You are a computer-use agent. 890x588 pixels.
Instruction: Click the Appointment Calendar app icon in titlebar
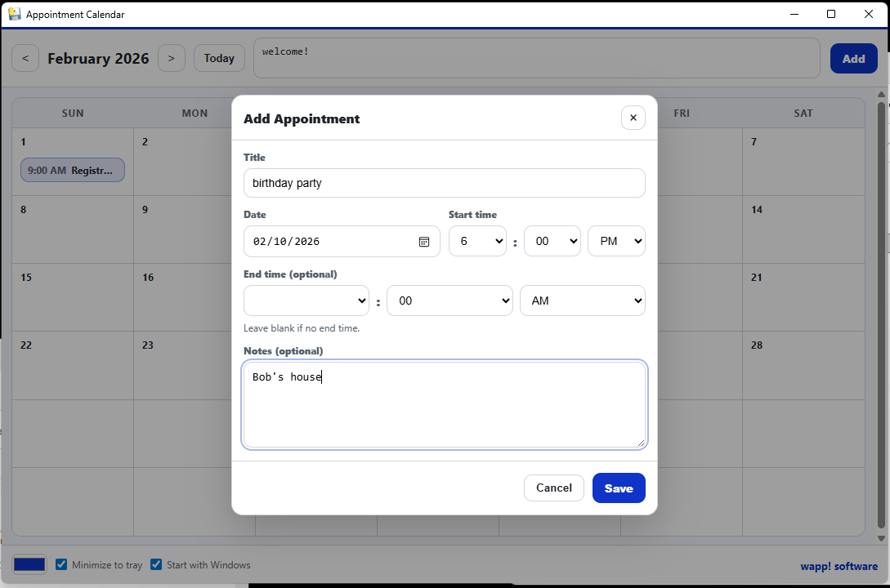tap(15, 14)
